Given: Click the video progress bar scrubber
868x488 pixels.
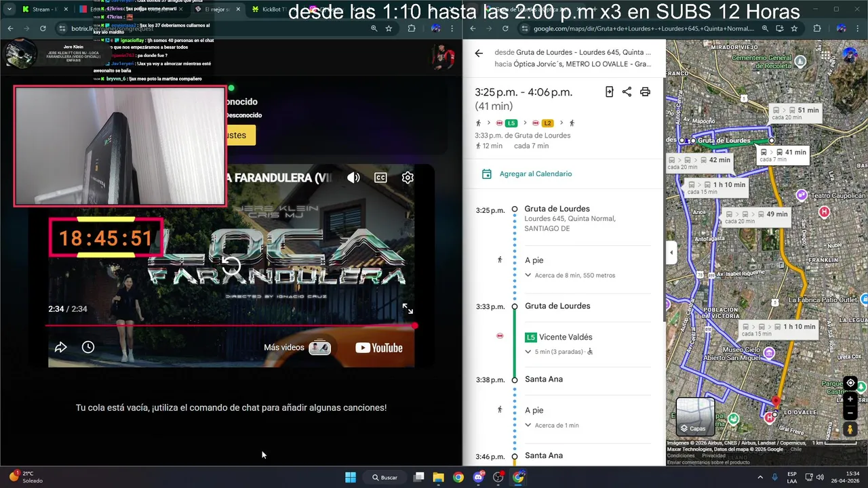Looking at the screenshot, I should pyautogui.click(x=415, y=326).
